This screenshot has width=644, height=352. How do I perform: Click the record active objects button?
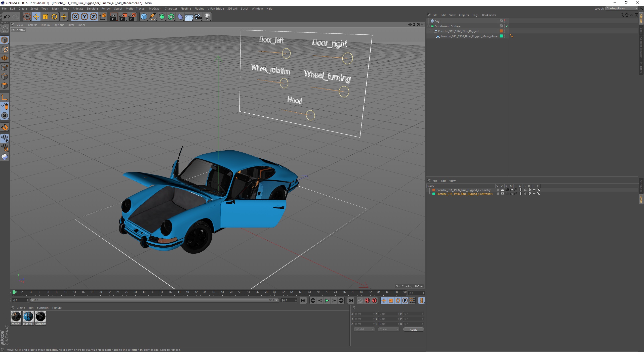[x=360, y=300]
